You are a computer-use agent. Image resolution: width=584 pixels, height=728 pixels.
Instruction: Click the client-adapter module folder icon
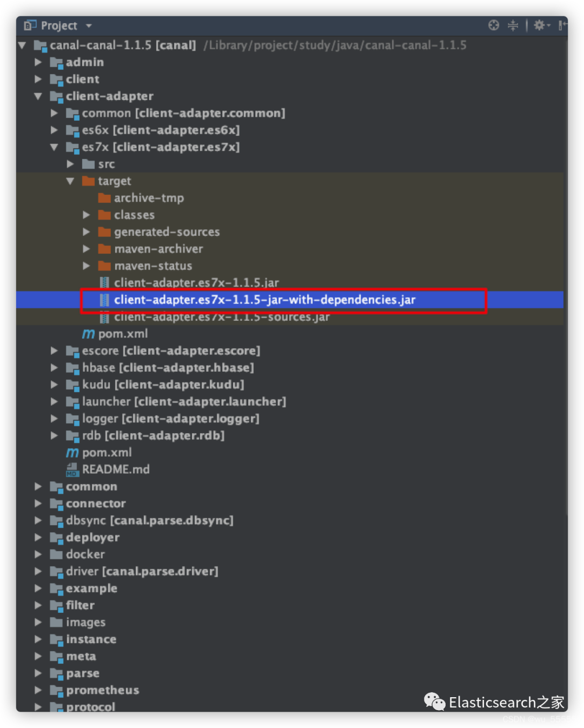coord(56,97)
